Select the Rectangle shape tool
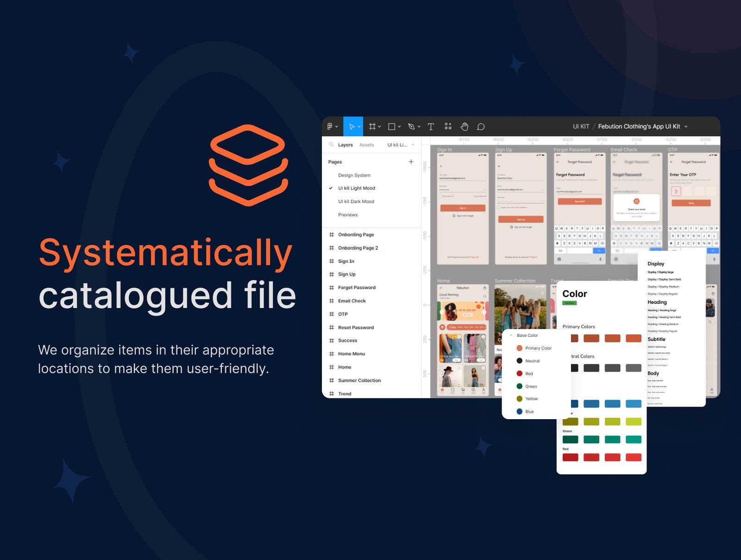Image resolution: width=741 pixels, height=560 pixels. (x=392, y=126)
